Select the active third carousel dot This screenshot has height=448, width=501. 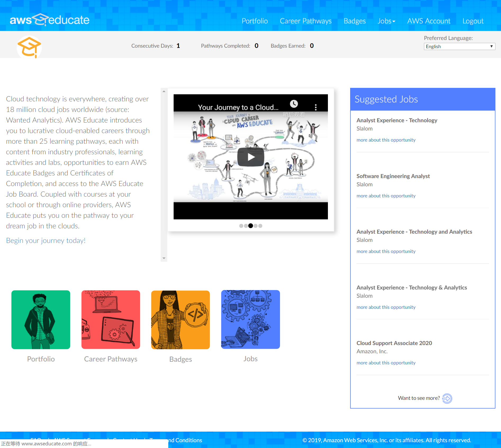(251, 226)
